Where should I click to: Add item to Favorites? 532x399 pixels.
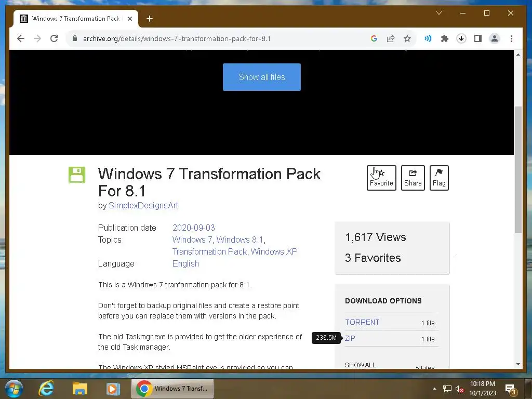[381, 178]
